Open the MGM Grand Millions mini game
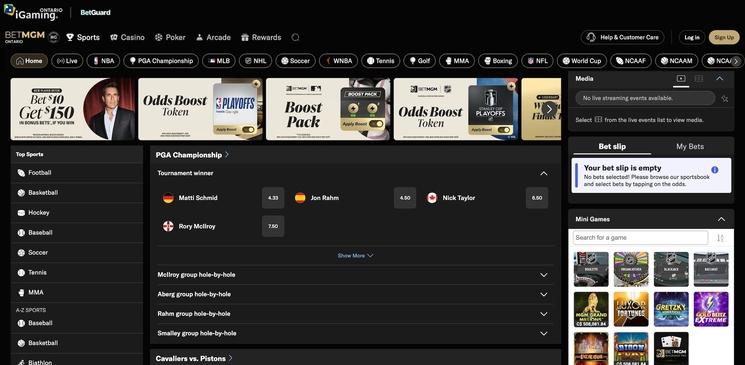The width and height of the screenshot is (745, 365). [x=591, y=309]
